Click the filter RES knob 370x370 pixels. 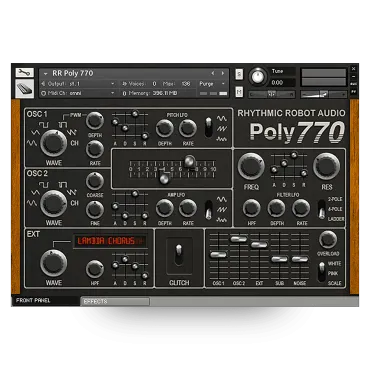click(x=326, y=167)
